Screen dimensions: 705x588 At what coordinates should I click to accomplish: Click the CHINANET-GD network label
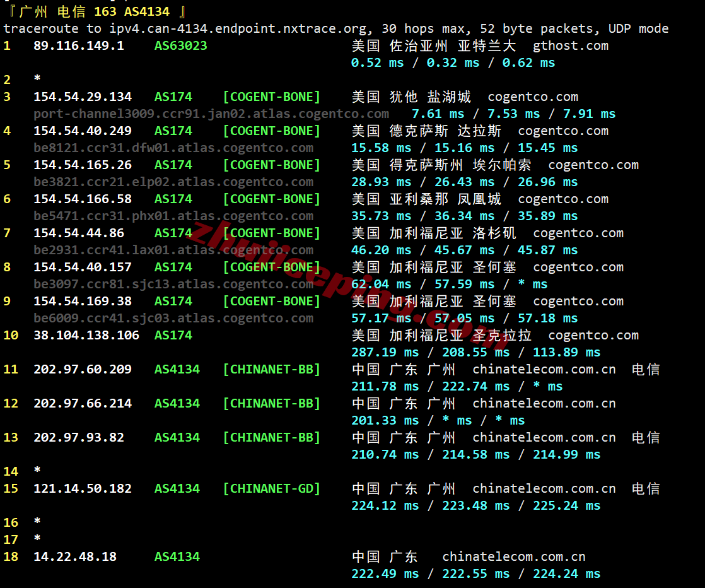tap(272, 489)
